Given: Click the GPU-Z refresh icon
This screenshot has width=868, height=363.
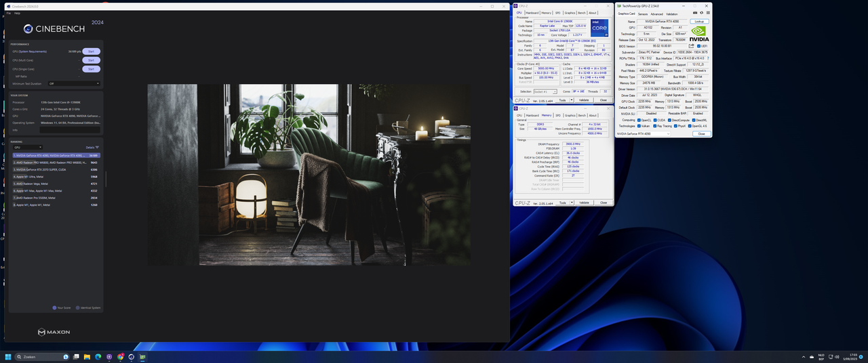Looking at the screenshot, I should (x=701, y=14).
